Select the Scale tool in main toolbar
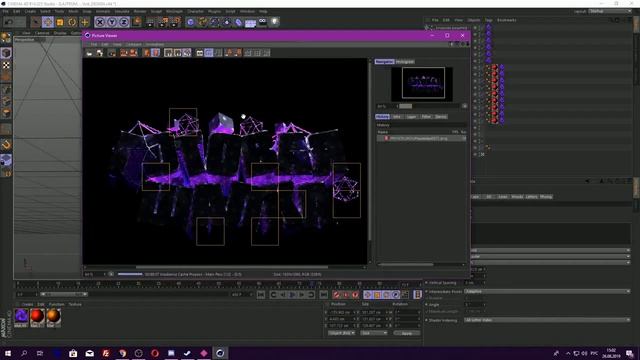The height and width of the screenshot is (360, 640). (60, 22)
